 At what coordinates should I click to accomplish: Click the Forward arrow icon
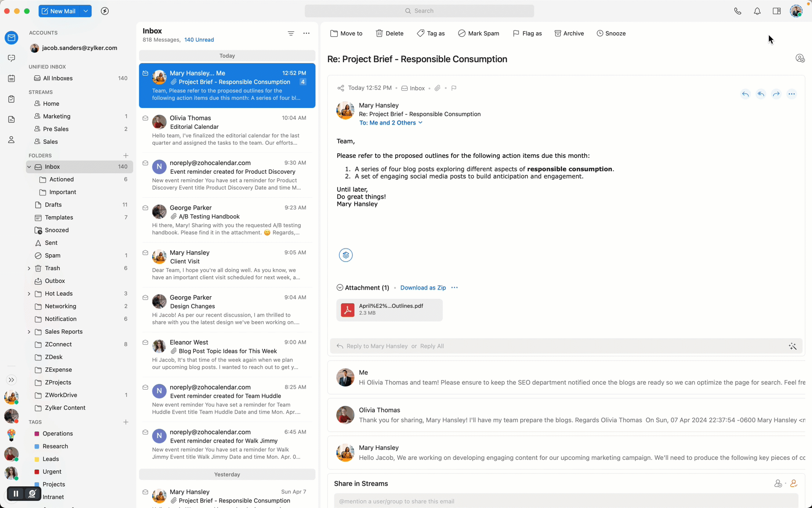tap(776, 94)
